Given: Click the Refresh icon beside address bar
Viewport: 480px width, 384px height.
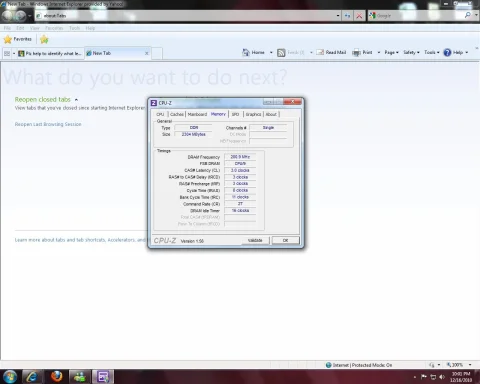Looking at the screenshot, I should click(x=347, y=16).
